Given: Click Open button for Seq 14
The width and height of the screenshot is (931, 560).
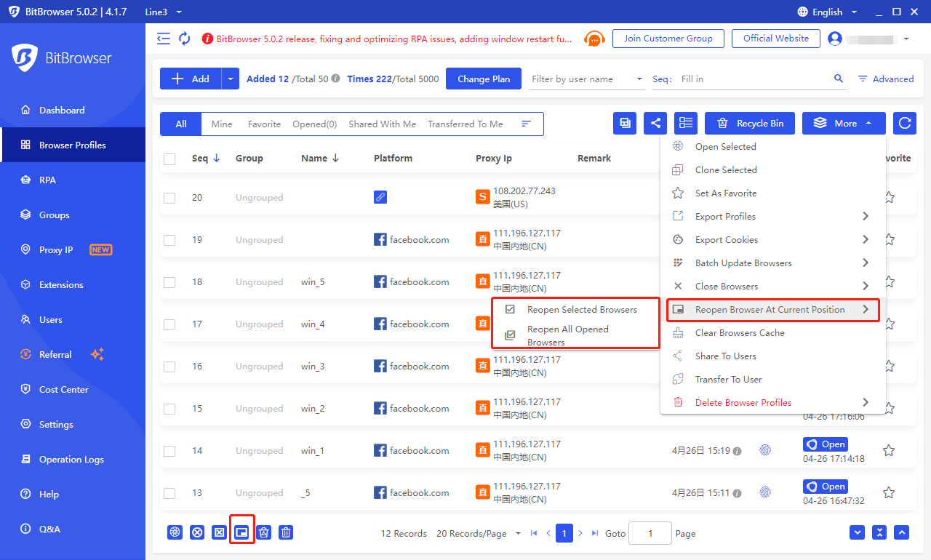Looking at the screenshot, I should coord(826,444).
